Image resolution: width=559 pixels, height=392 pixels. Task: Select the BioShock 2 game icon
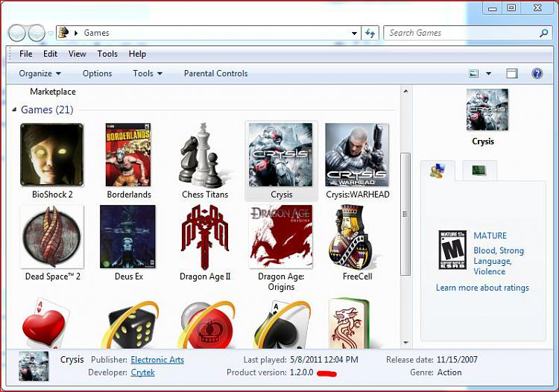click(52, 155)
